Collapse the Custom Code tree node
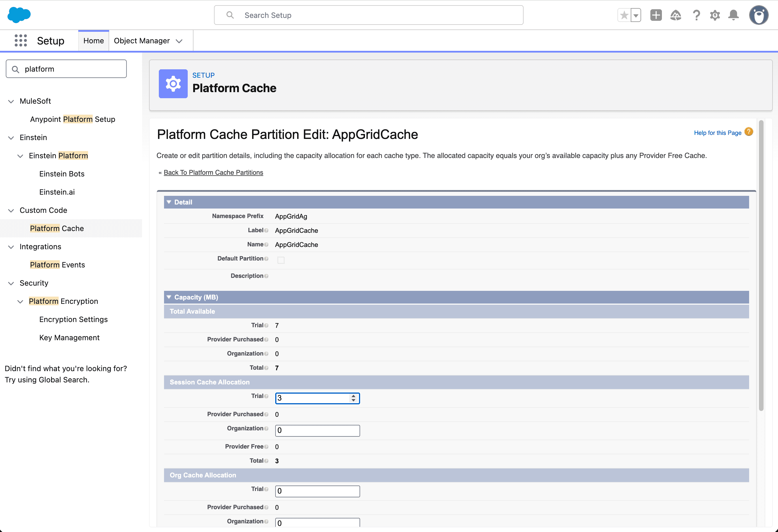The width and height of the screenshot is (778, 532). pos(11,210)
